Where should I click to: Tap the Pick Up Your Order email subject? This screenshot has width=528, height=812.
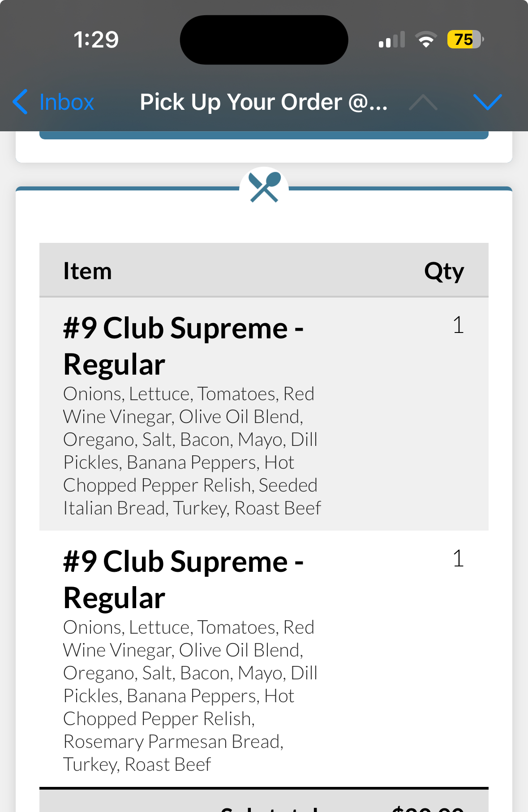pos(263,102)
